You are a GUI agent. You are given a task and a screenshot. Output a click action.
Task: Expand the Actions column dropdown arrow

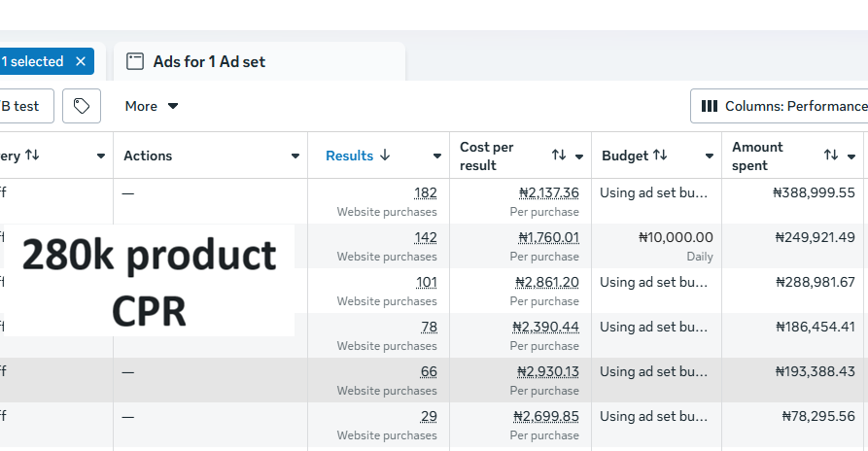(x=295, y=156)
